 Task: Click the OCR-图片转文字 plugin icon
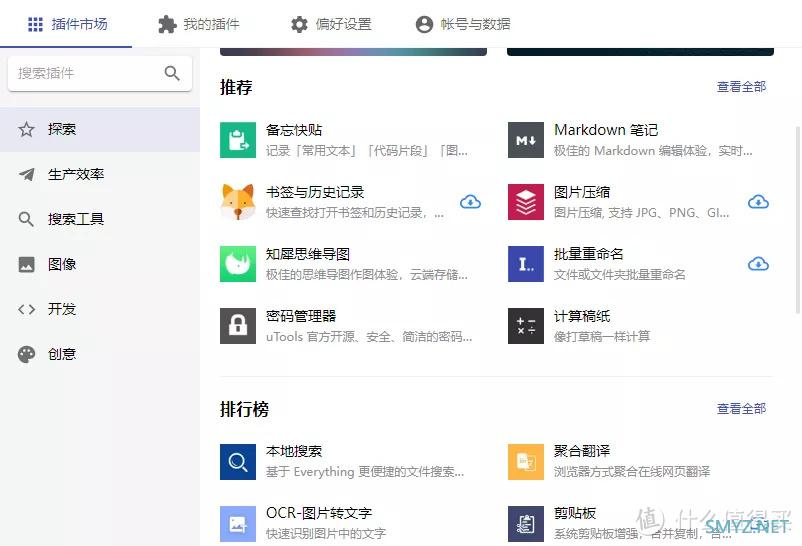pyautogui.click(x=238, y=524)
